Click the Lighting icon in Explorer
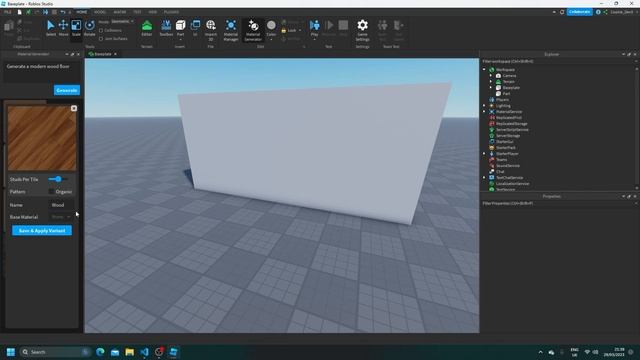The height and width of the screenshot is (360, 640). (492, 106)
